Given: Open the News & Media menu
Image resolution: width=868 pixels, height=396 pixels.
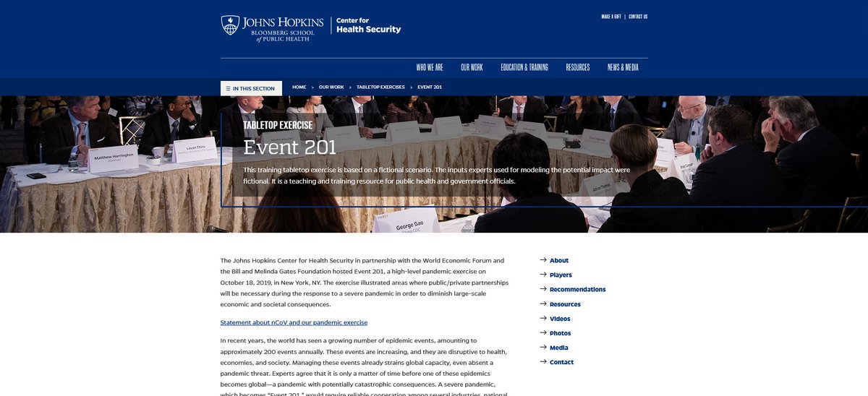Looking at the screenshot, I should point(623,67).
